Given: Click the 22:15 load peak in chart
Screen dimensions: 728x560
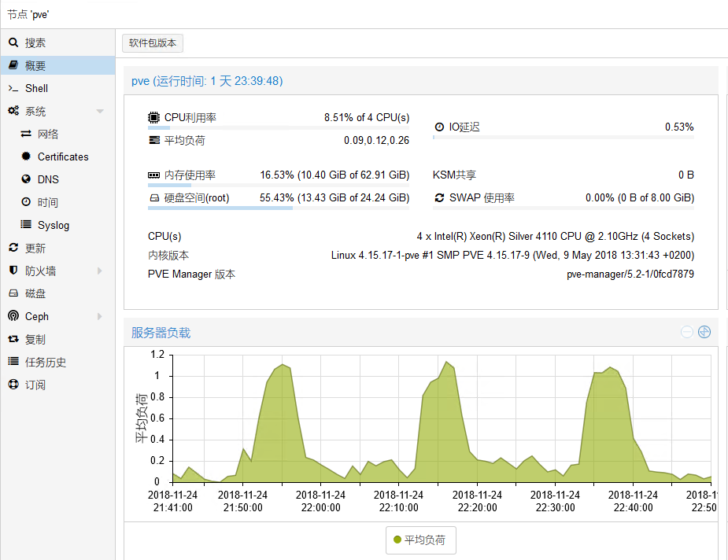Looking at the screenshot, I should point(446,363).
